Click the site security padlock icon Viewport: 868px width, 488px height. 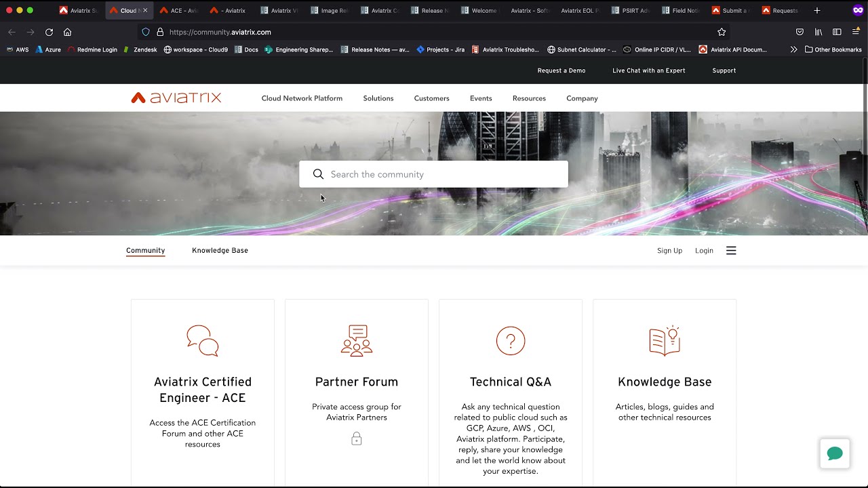click(160, 32)
